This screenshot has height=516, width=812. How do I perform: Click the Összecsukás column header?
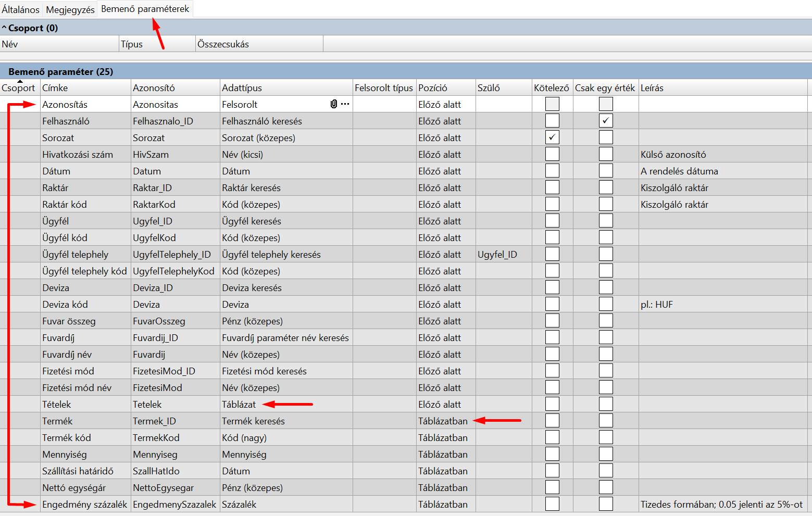point(259,44)
